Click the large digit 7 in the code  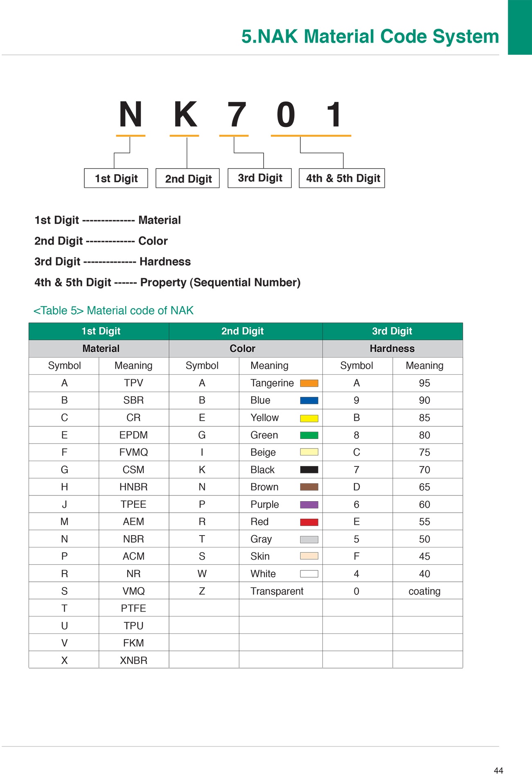point(237,115)
